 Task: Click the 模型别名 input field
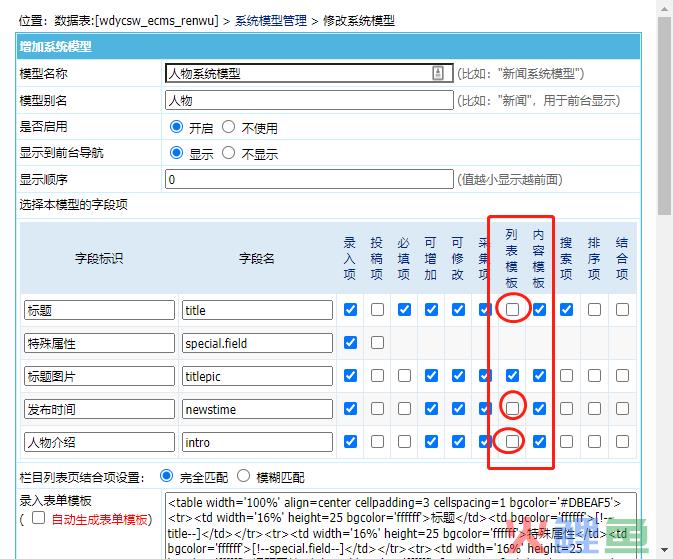[309, 100]
